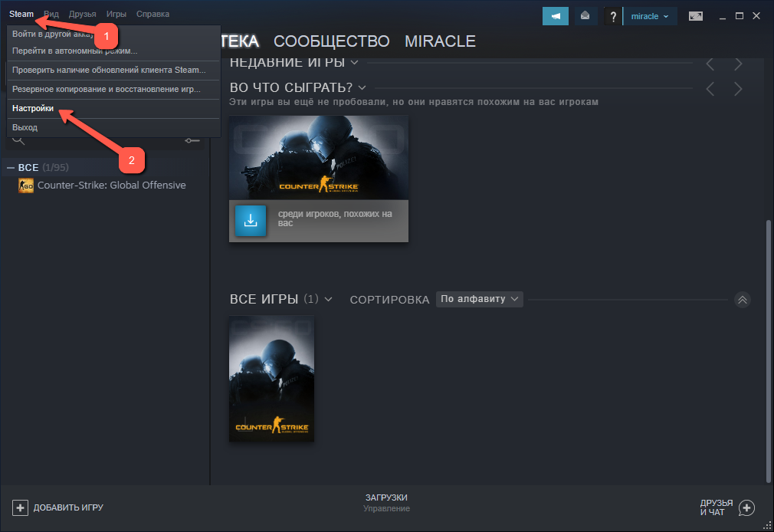Click the scroll to top double-chevron icon

(x=741, y=300)
